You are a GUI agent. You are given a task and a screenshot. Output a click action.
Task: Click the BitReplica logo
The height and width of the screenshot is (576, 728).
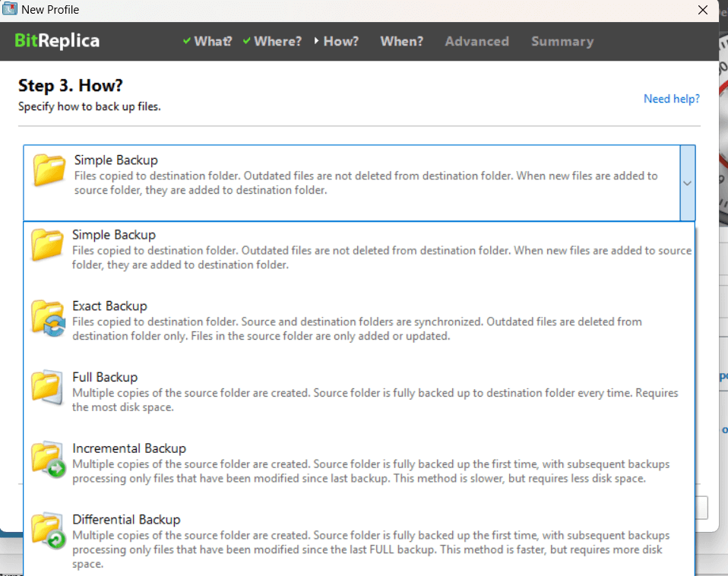(57, 41)
